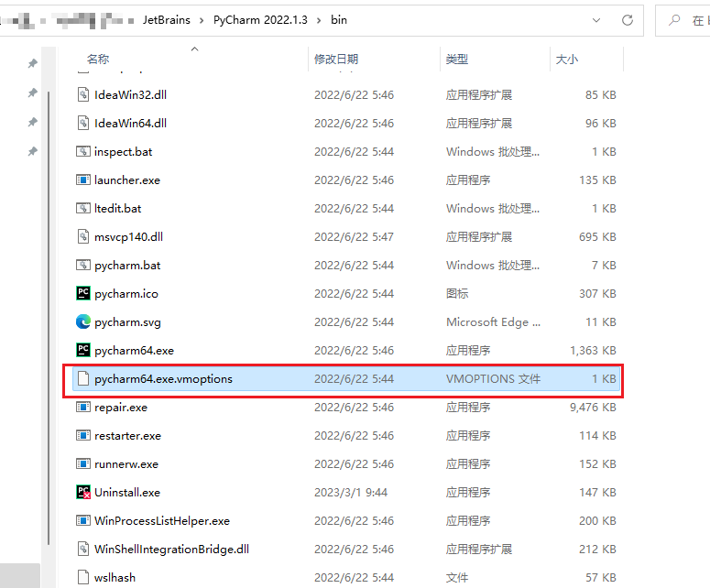Image resolution: width=710 pixels, height=588 pixels.
Task: Select the pycharm64.exe.vmoptions file name
Action: 163,379
